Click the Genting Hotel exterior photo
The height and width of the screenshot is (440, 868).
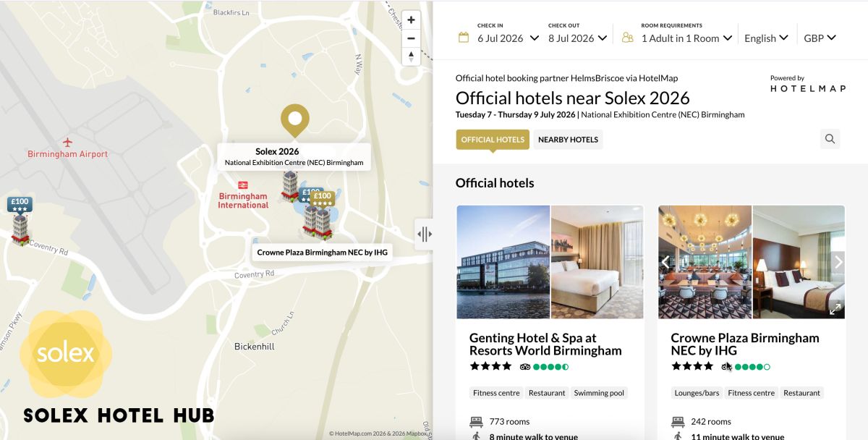[503, 262]
